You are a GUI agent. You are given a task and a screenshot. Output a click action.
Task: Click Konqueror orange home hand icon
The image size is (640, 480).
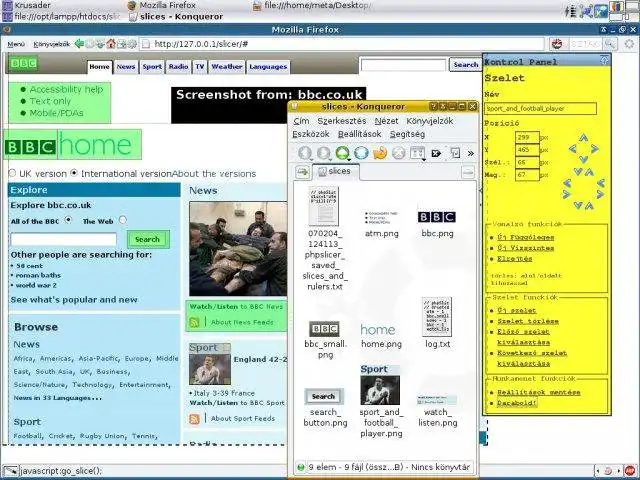click(x=380, y=153)
